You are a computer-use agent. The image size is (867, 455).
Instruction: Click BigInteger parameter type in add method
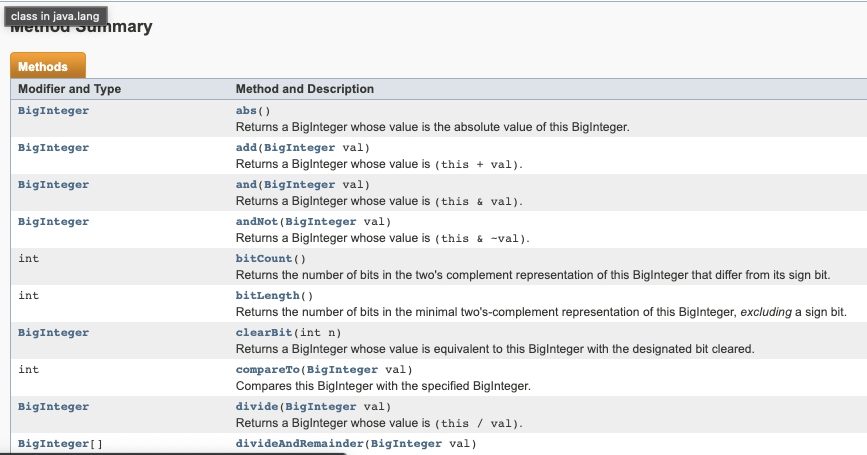tap(299, 148)
